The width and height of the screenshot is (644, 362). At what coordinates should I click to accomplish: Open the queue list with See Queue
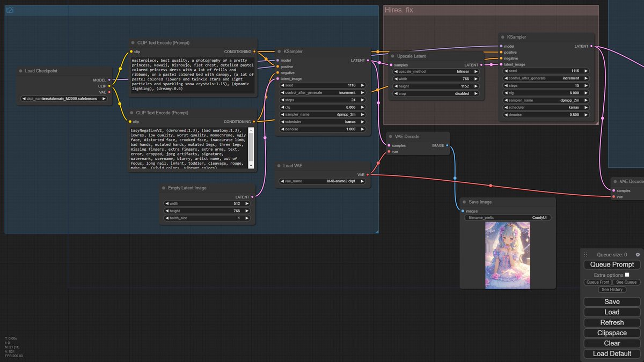coord(626,282)
